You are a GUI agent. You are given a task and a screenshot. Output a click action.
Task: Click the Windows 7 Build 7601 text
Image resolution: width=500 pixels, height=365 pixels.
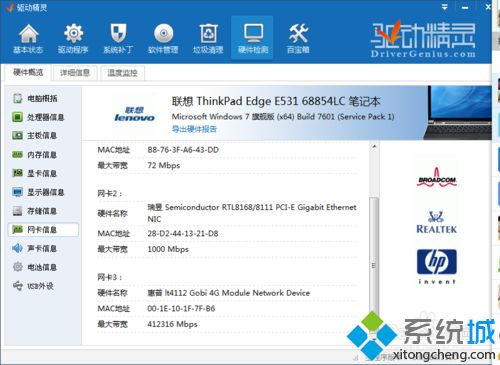point(283,117)
